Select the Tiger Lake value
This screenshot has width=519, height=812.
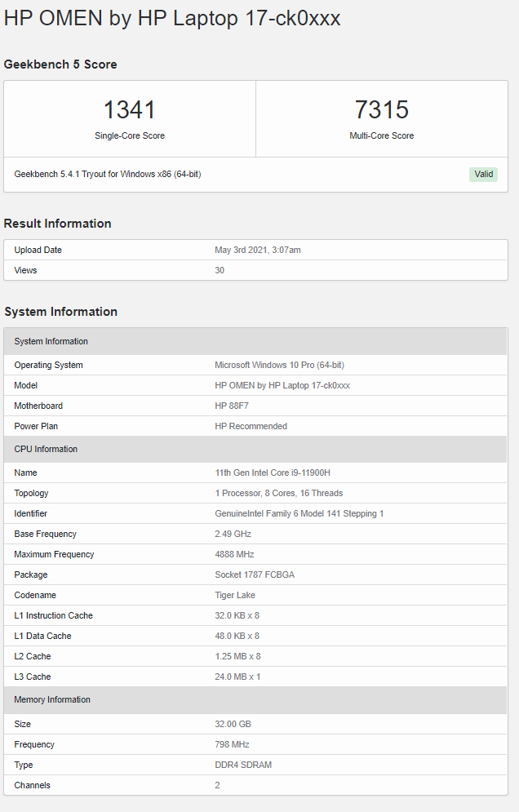pos(235,595)
